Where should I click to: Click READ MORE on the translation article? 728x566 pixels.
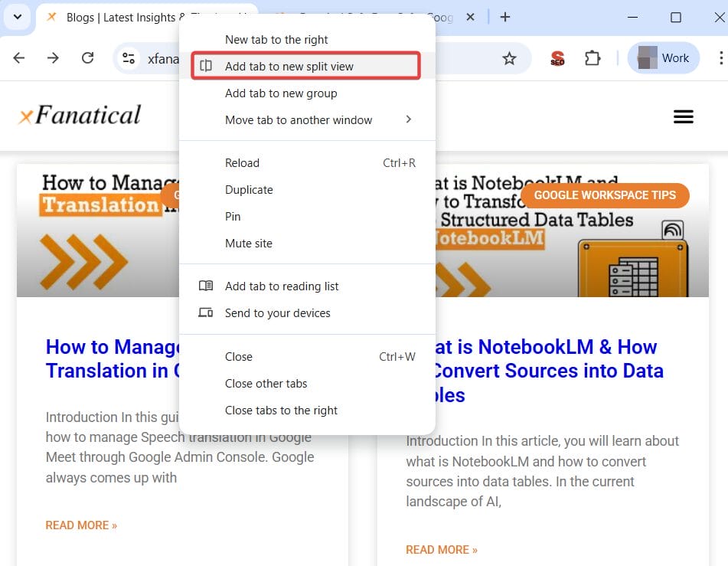(x=81, y=525)
